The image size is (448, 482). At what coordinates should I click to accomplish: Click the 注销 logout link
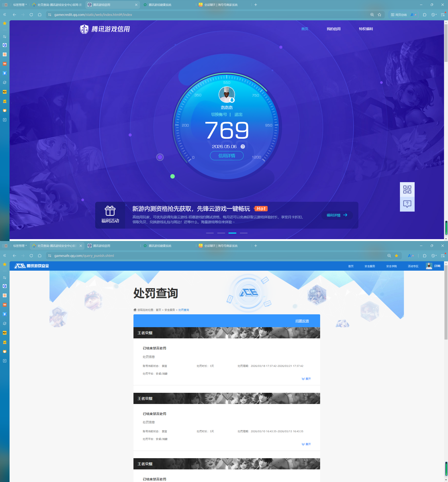(437, 266)
